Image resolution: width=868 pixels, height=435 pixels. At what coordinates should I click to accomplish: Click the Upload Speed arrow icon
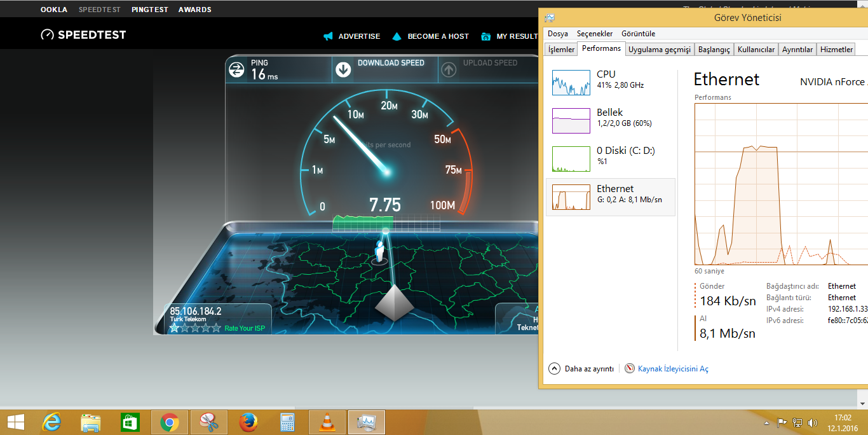point(449,69)
